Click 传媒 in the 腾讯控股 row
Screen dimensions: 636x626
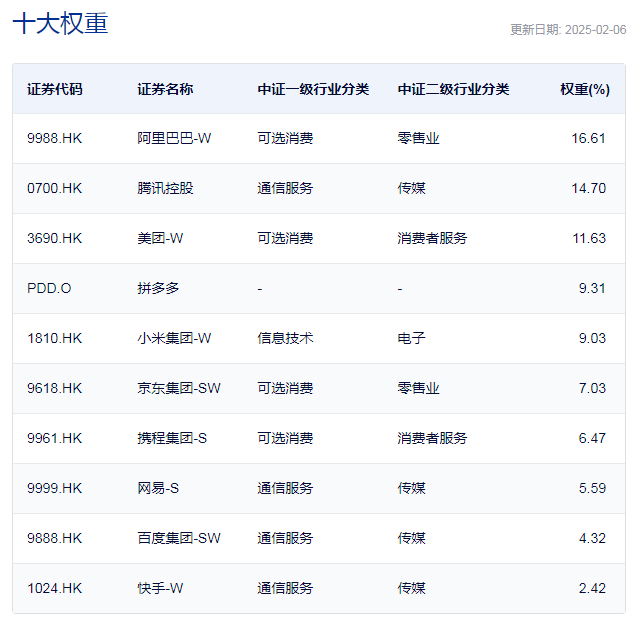(x=411, y=188)
